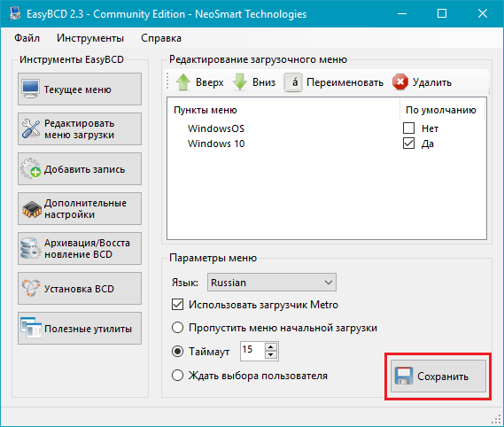Screen dimensions: 504x427
Task: Increase timeout with the up spinner arrow
Action: 271,347
